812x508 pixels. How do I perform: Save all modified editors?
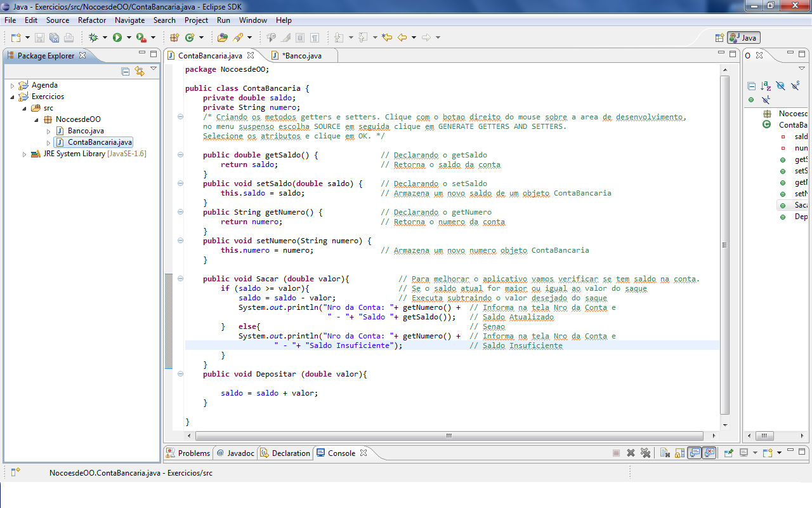point(53,37)
